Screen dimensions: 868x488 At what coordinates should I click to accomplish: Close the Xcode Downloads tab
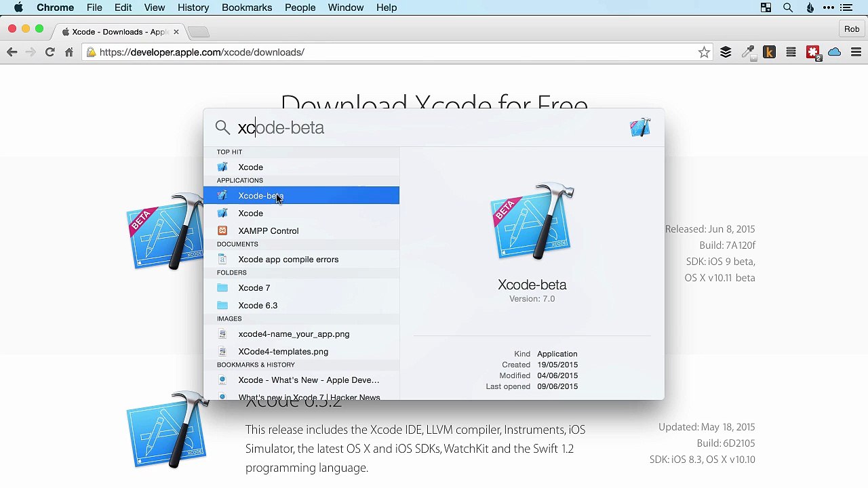click(176, 32)
